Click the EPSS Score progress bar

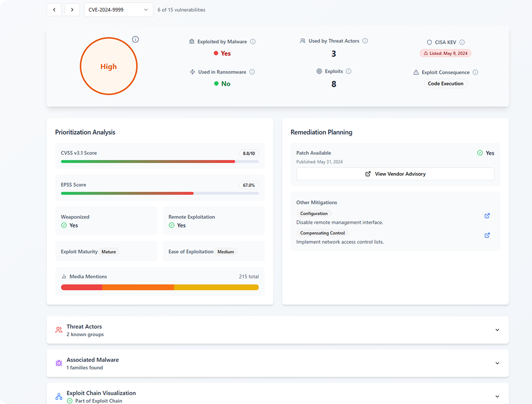(x=158, y=193)
